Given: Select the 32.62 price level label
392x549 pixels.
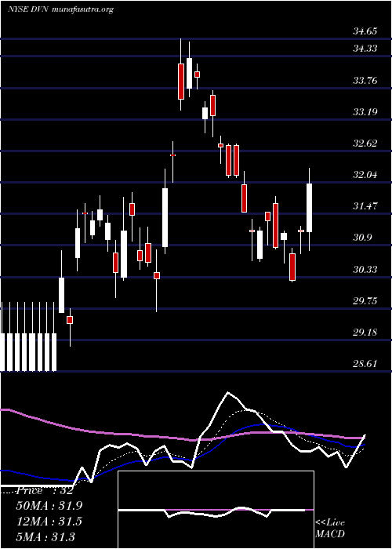Looking at the screenshot, I should pos(365,144).
